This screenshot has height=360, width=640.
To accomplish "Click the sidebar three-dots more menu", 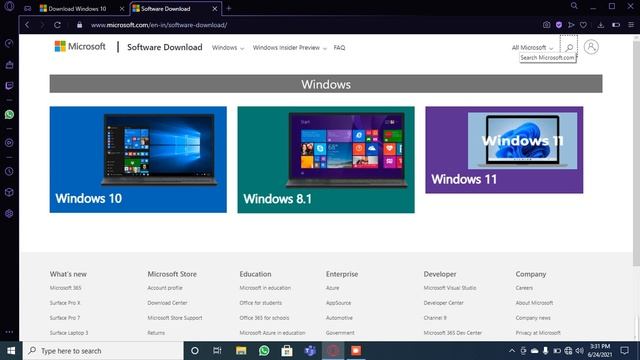I will 9,332.
